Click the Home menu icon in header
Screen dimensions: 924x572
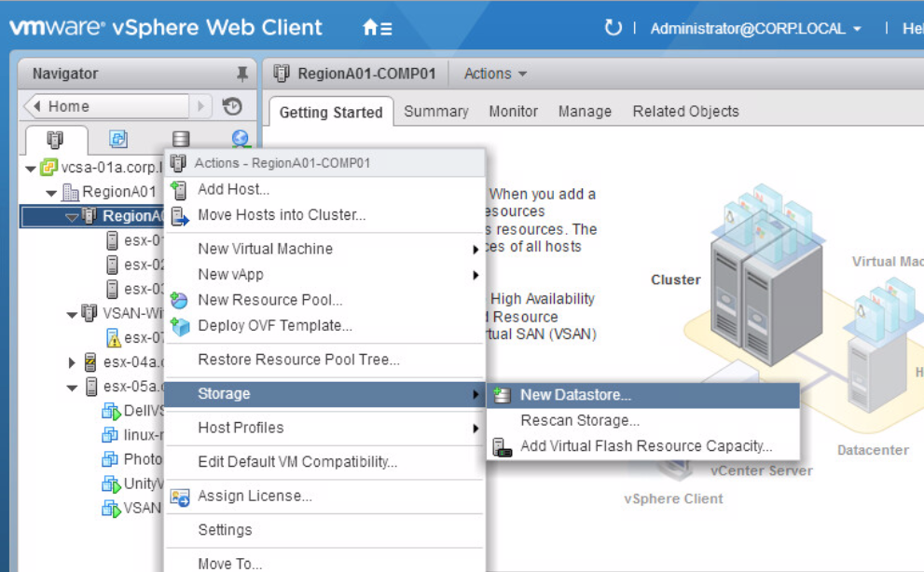[x=377, y=28]
